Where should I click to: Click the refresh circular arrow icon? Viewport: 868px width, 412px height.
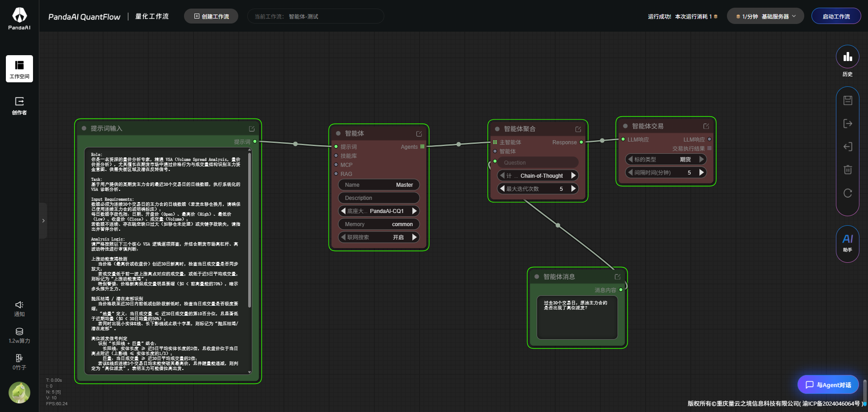tap(848, 193)
